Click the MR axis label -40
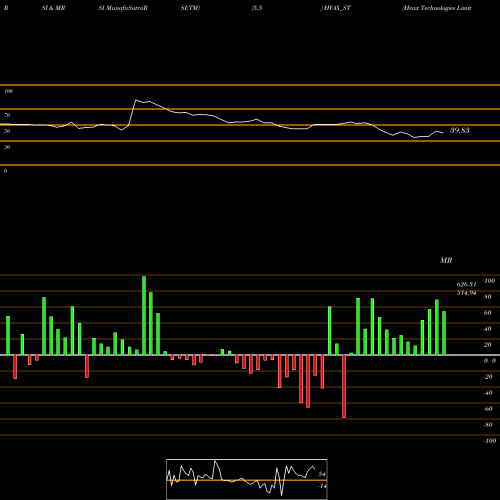The width and height of the screenshot is (500, 500). 488,393
